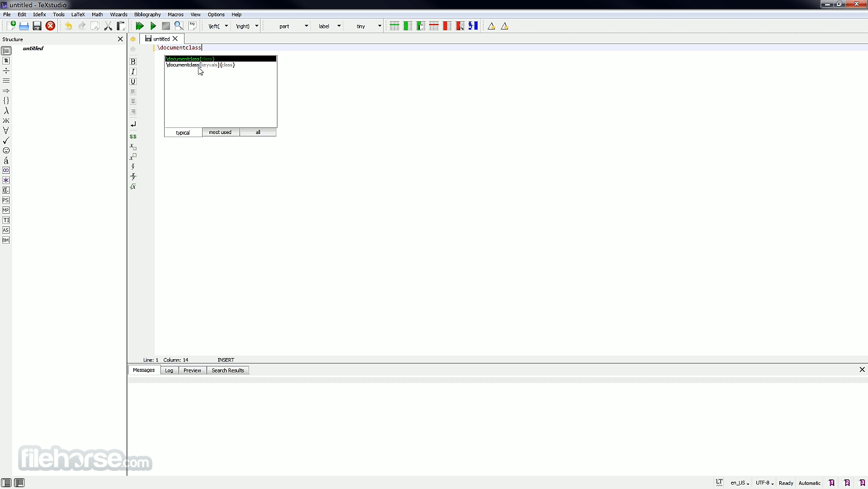Toggle bottom panel with second status bar icon

pos(19,483)
